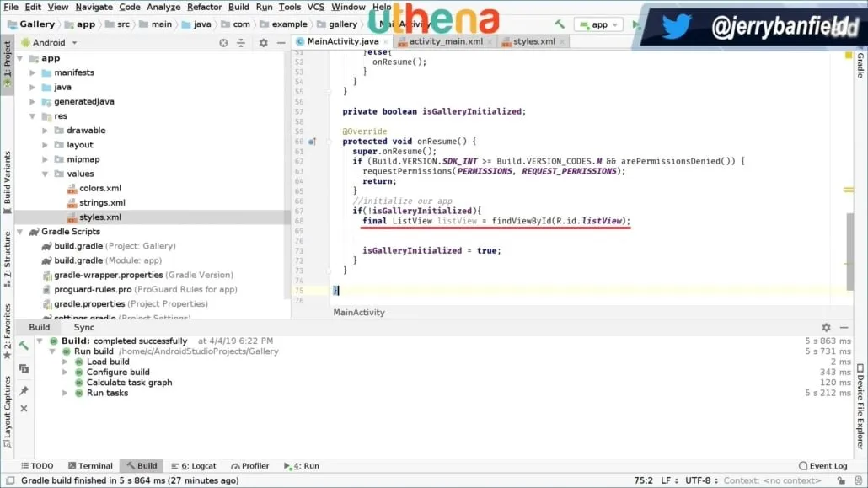Collapse the Gradle Scripts node
The width and height of the screenshot is (868, 488).
click(20, 232)
